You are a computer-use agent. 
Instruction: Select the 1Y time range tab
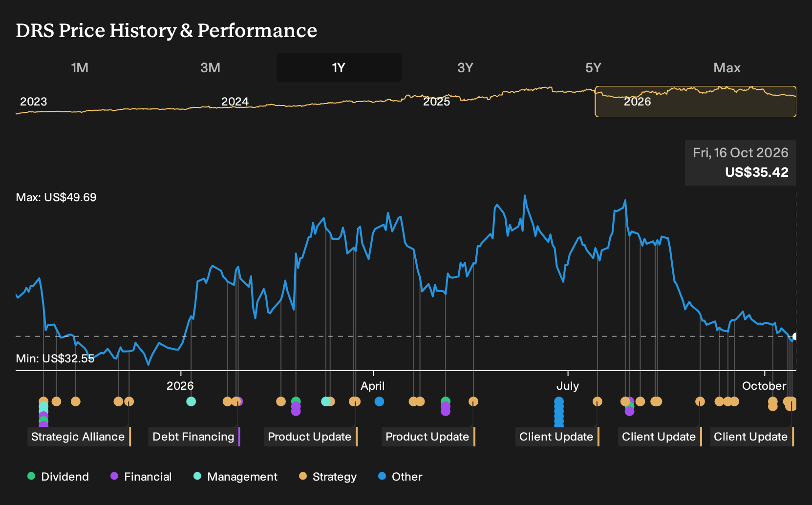(x=339, y=67)
